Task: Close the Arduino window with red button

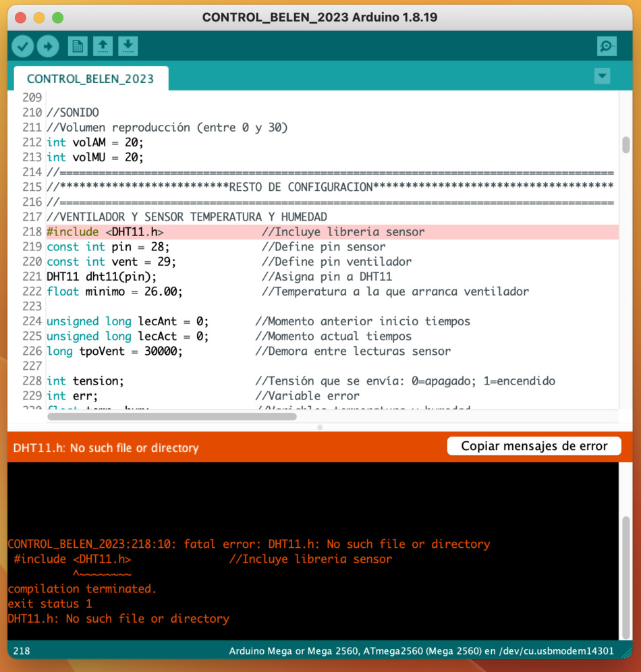Action: pyautogui.click(x=20, y=18)
